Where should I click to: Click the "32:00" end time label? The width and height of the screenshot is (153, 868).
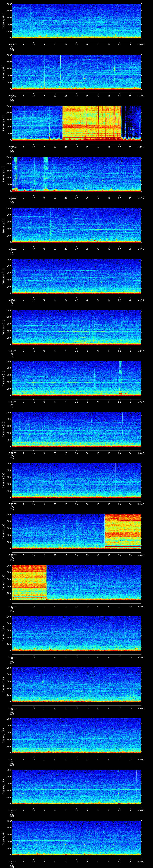[x=141, y=147]
